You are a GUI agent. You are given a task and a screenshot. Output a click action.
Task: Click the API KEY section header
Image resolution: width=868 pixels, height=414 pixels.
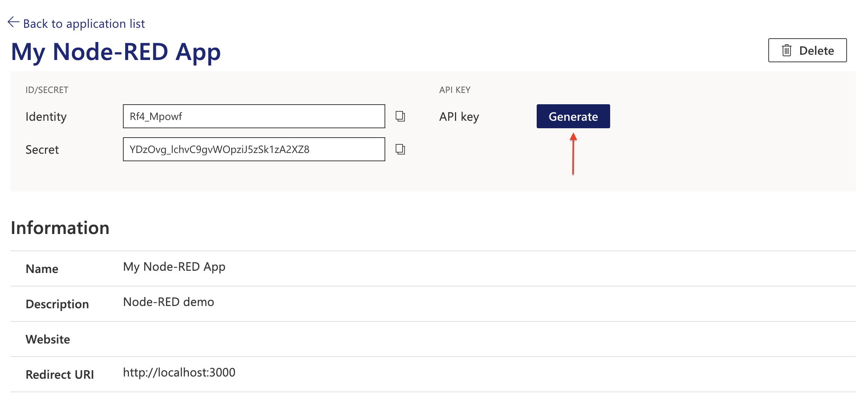[455, 90]
